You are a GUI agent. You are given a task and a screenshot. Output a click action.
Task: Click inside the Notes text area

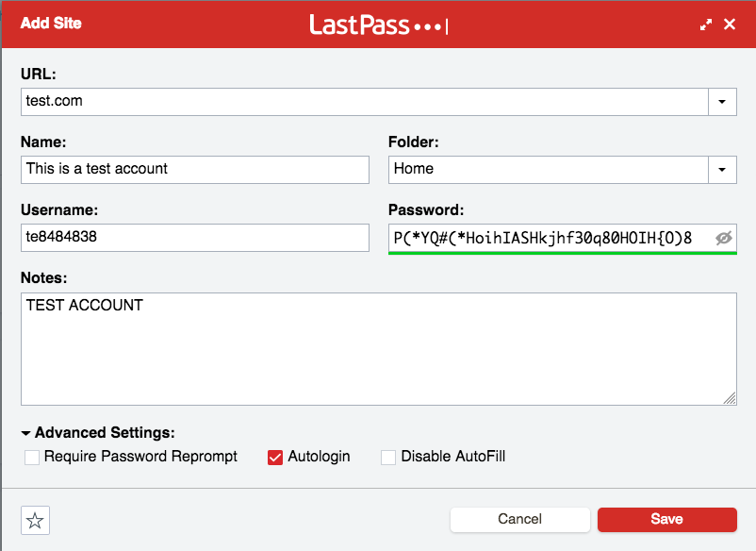pos(379,349)
